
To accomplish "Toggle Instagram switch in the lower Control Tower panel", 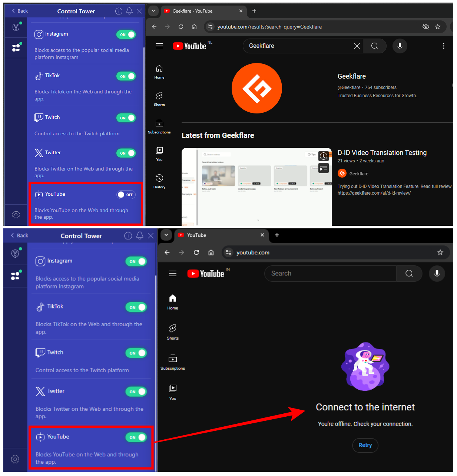I will point(136,261).
